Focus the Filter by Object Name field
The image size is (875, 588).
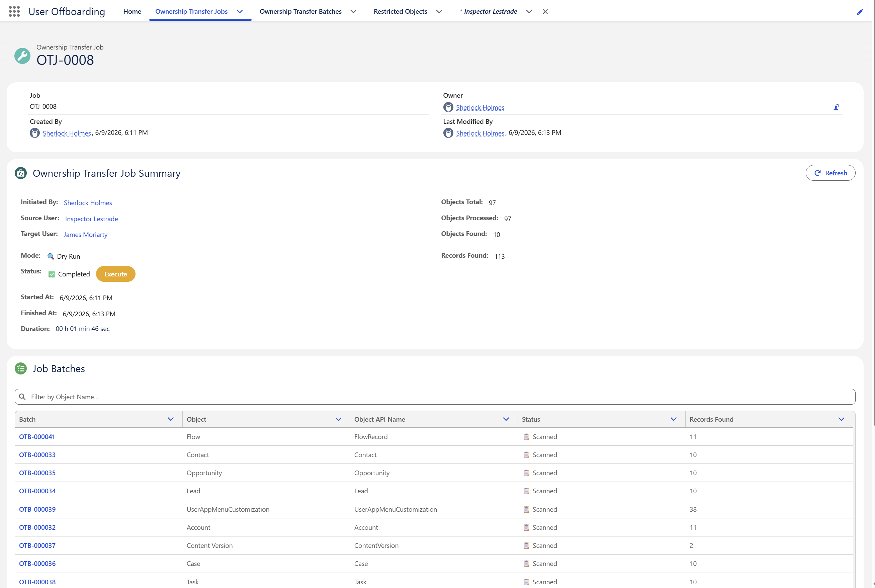tap(435, 397)
